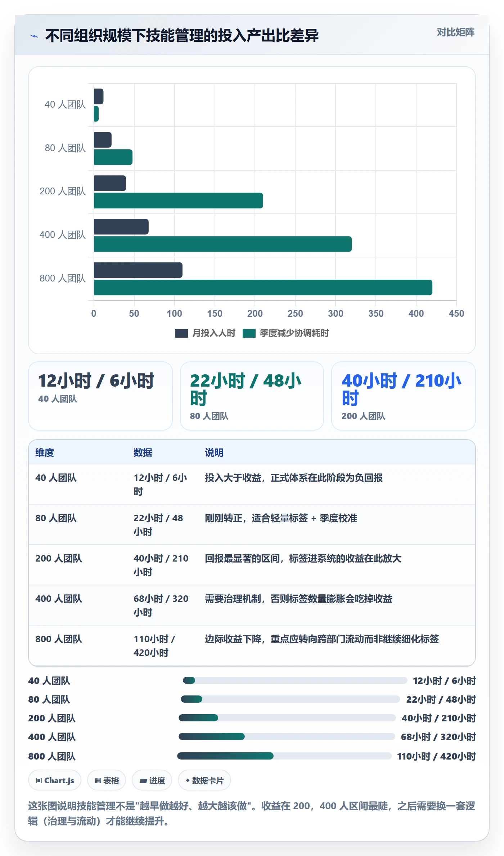Click the 对比矩阵 label in header
The width and height of the screenshot is (504, 856).
tap(455, 32)
